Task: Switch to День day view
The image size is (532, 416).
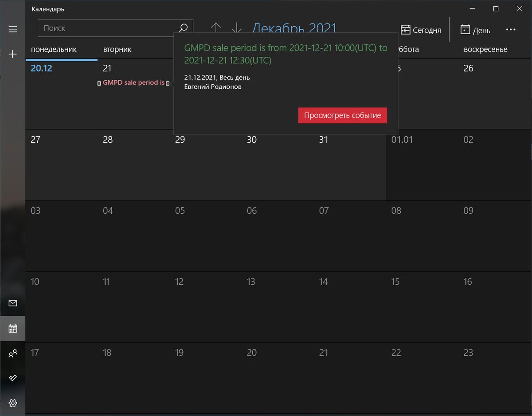Action: pyautogui.click(x=475, y=30)
